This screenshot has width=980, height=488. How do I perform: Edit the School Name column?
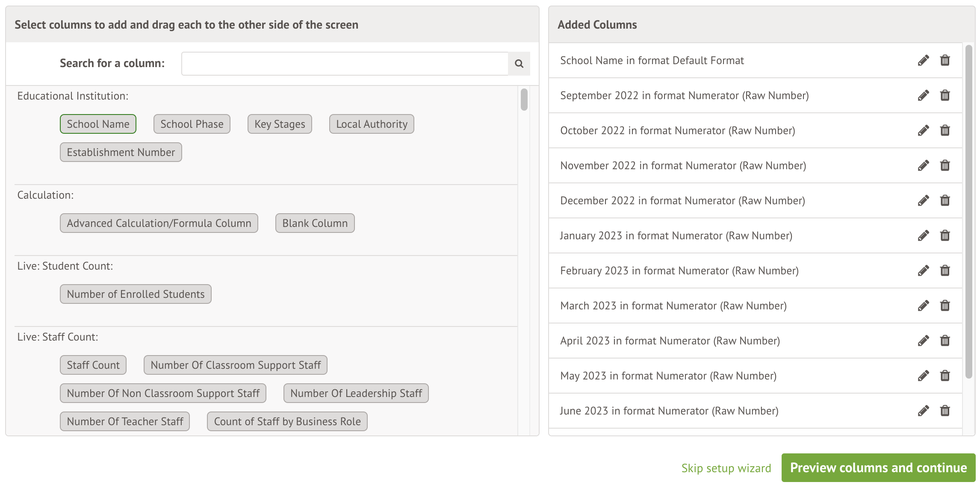[923, 60]
